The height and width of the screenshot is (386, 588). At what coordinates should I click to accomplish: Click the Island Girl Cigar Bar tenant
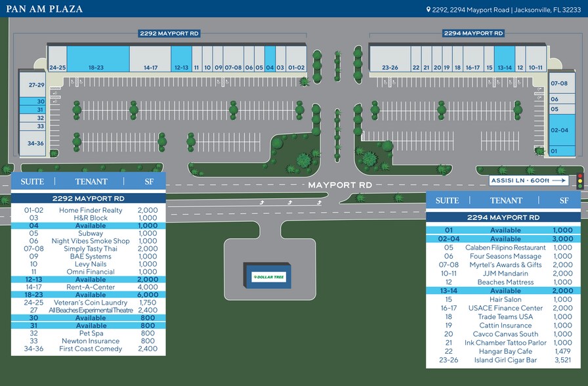(x=505, y=360)
